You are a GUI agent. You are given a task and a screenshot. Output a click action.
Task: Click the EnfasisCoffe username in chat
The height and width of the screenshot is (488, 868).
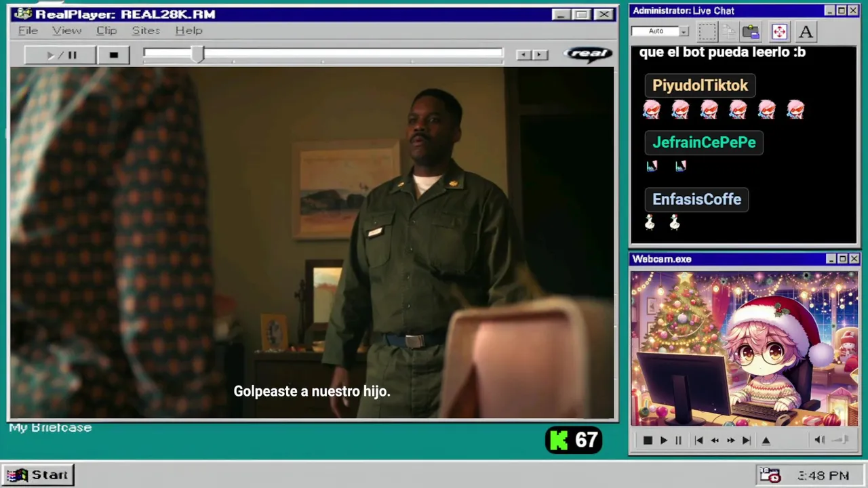click(x=696, y=199)
